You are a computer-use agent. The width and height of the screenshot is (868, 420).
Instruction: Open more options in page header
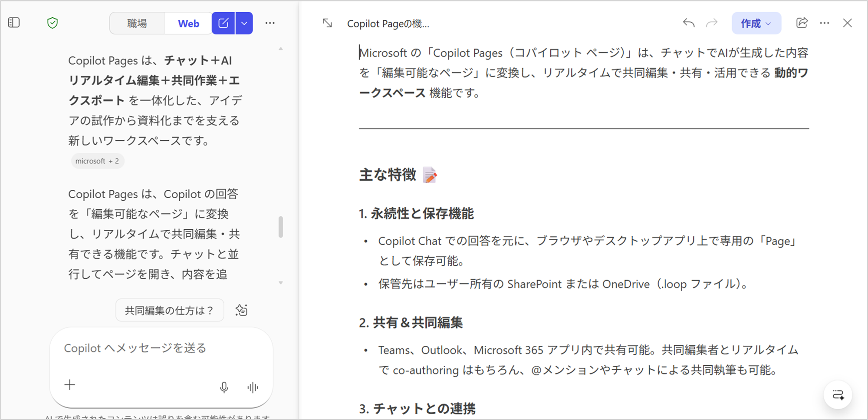point(825,23)
